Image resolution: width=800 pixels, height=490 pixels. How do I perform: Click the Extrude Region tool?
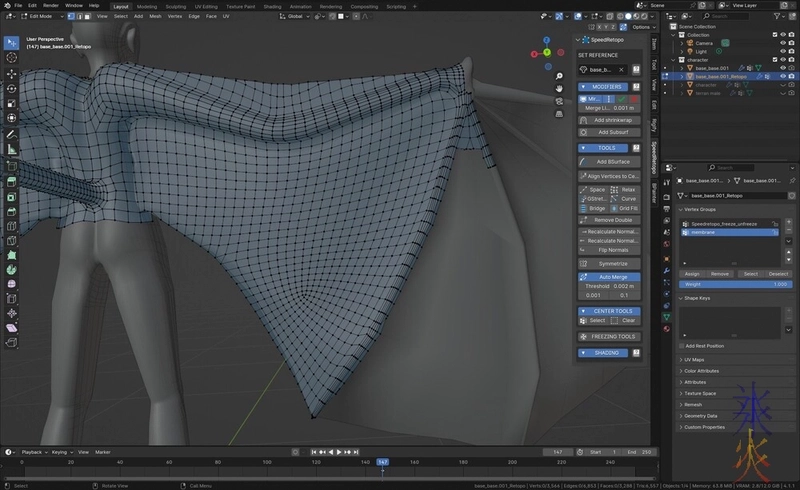pos(11,180)
